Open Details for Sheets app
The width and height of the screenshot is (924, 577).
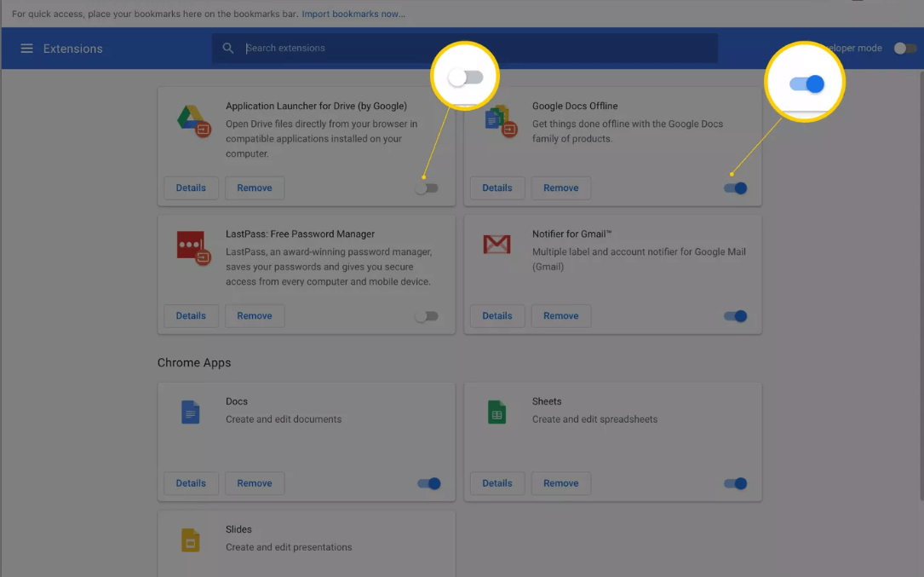tap(497, 483)
